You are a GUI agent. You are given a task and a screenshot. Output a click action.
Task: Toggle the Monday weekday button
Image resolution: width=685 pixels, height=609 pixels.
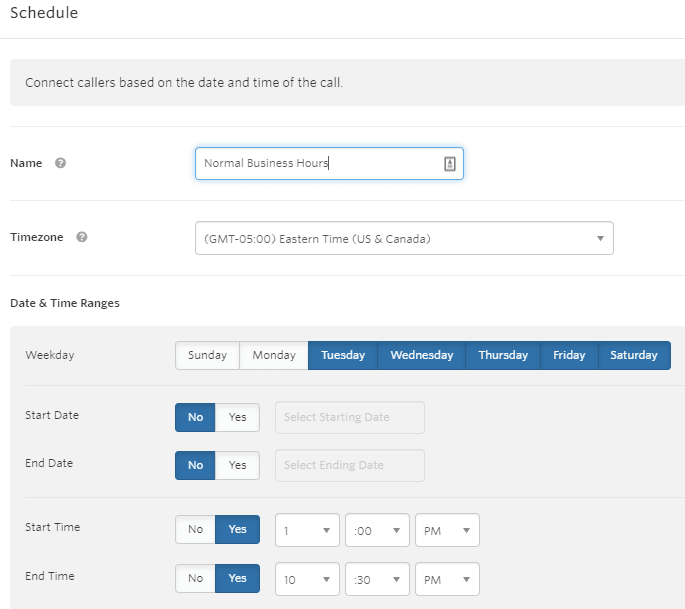click(274, 355)
